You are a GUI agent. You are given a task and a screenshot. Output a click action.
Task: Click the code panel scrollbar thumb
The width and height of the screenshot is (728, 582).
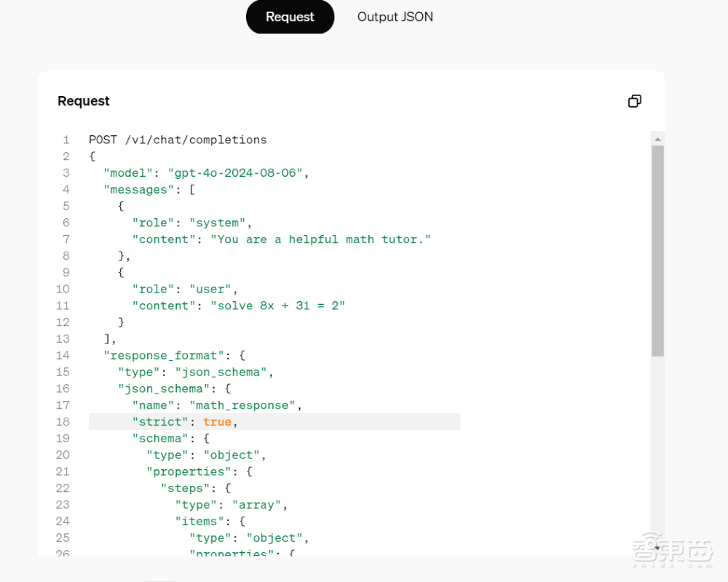click(x=657, y=251)
